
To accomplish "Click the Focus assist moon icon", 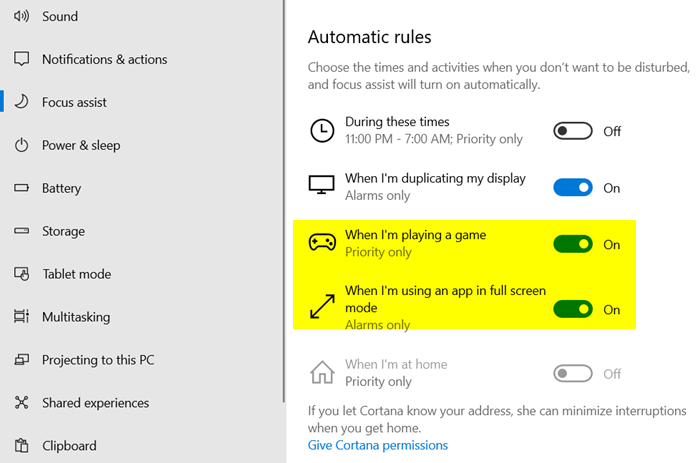I will (21, 102).
